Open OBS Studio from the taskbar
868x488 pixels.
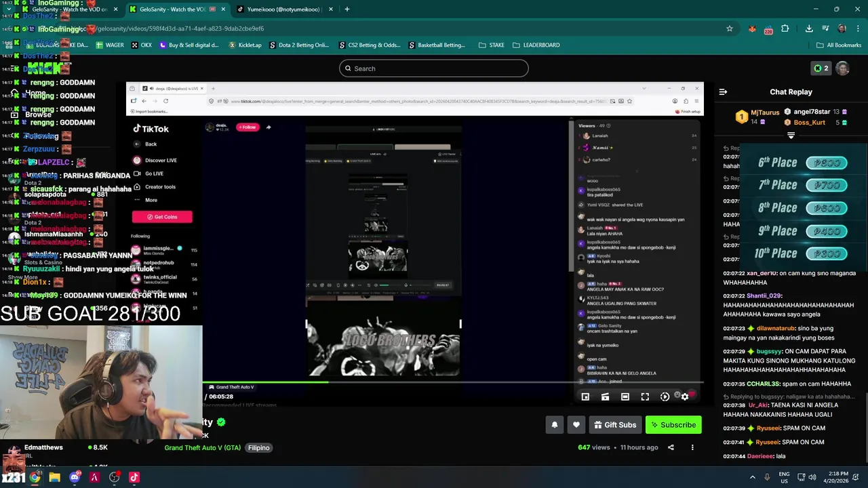[x=114, y=477]
